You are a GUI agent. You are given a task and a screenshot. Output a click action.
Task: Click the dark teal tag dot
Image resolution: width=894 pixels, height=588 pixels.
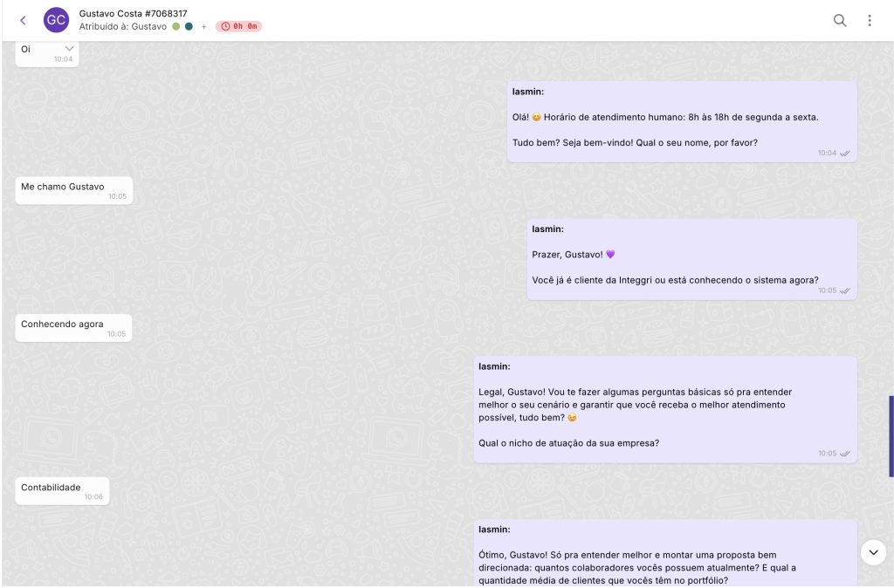pyautogui.click(x=189, y=27)
